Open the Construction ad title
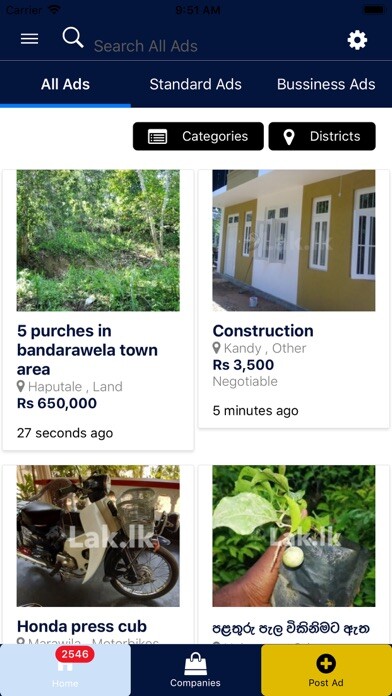Viewport: 392px width, 696px height. pyautogui.click(x=263, y=331)
